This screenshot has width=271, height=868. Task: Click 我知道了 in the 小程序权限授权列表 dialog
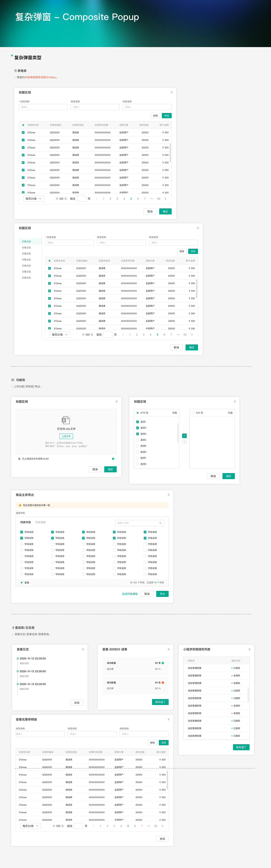(x=241, y=747)
